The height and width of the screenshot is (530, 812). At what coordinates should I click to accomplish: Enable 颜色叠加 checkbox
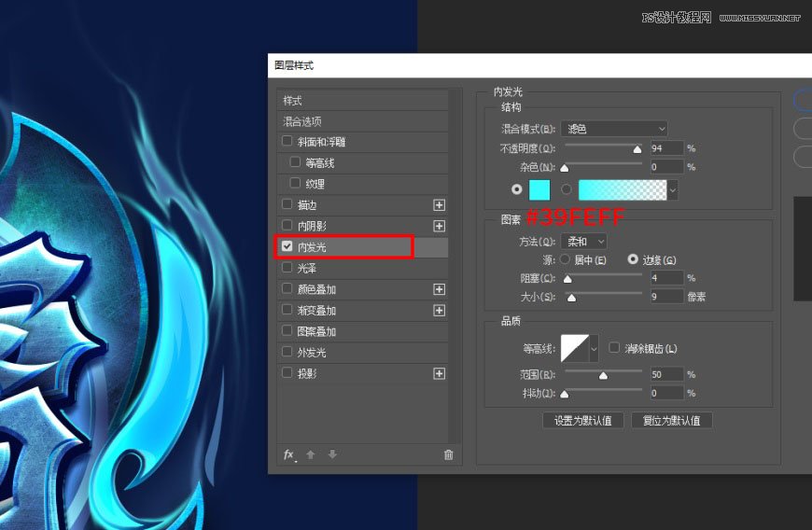pos(287,288)
